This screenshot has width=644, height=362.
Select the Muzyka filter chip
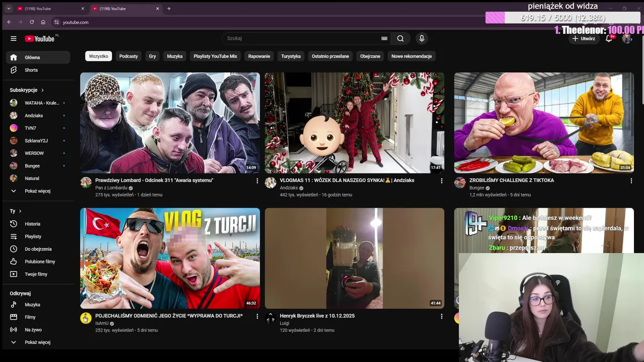(x=175, y=56)
